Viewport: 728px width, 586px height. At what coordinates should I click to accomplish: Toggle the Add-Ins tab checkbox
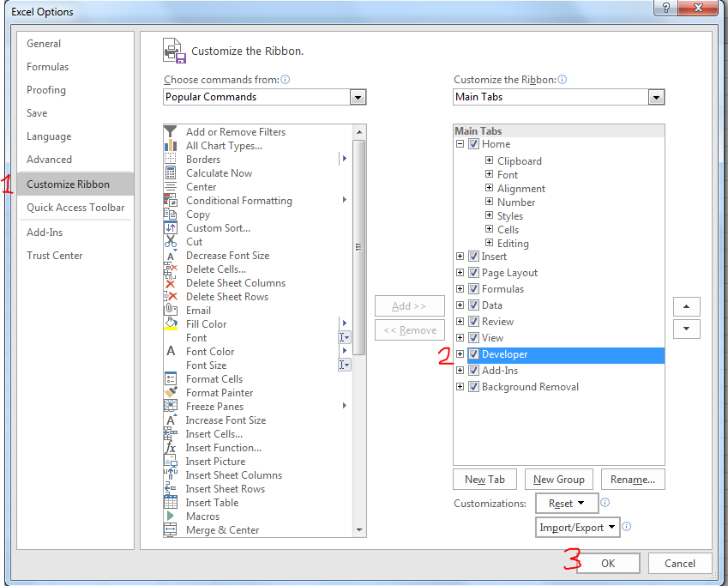click(473, 371)
